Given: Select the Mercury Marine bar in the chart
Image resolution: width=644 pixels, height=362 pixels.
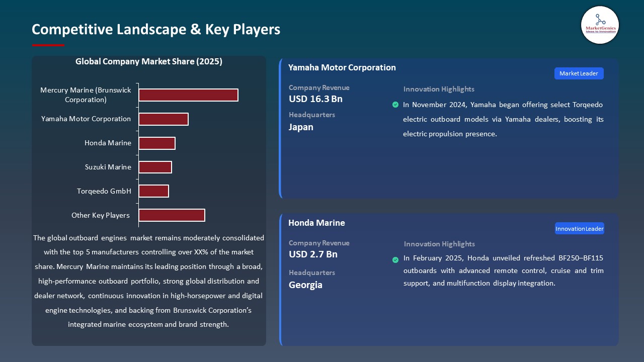Looking at the screenshot, I should pos(188,95).
